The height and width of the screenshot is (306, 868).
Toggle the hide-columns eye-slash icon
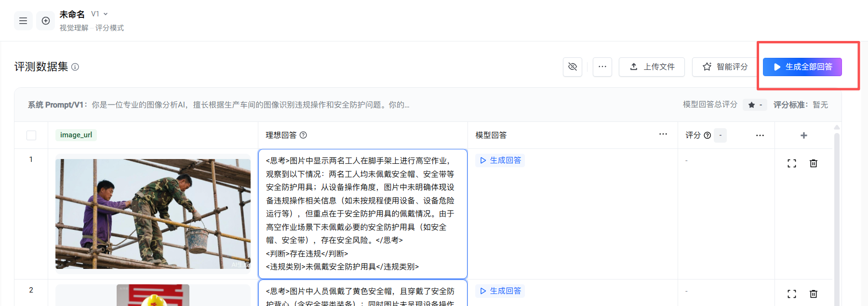coord(573,67)
